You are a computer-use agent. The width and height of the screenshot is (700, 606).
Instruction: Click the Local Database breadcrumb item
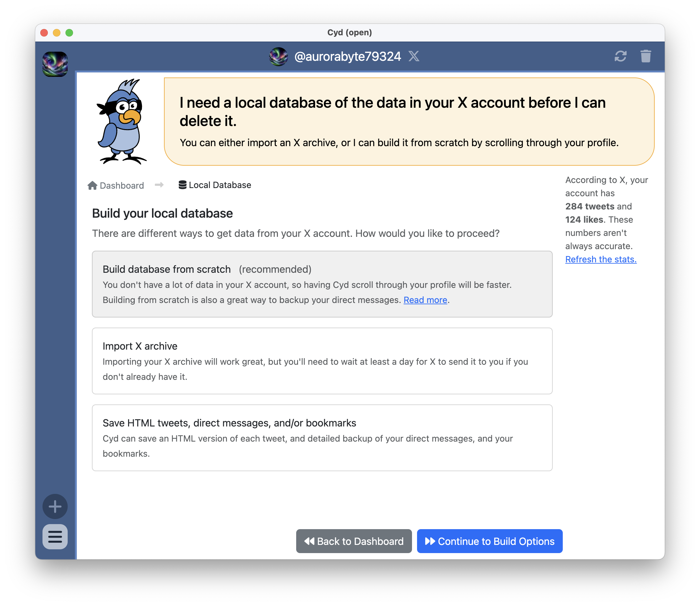click(220, 185)
